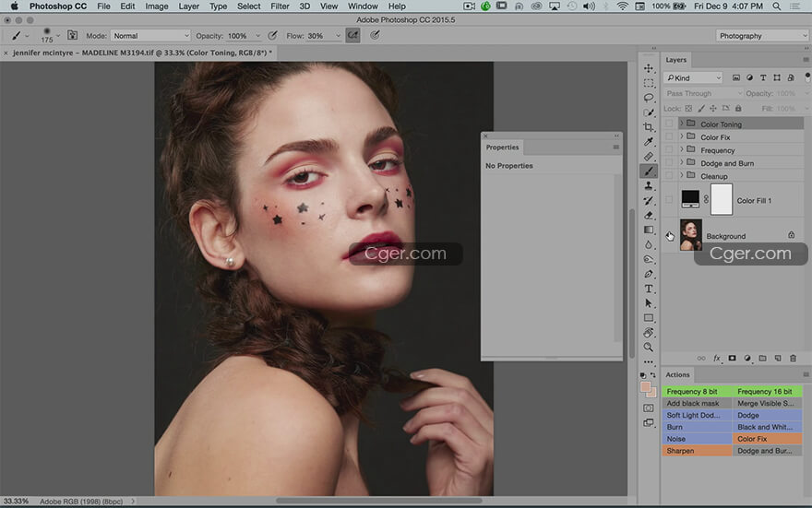Open the Pass Through blend mode dropdown

point(703,93)
